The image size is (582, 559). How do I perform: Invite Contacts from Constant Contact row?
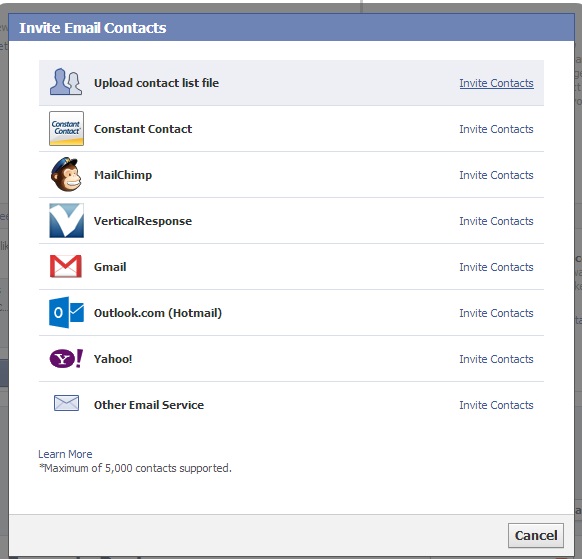pyautogui.click(x=496, y=129)
